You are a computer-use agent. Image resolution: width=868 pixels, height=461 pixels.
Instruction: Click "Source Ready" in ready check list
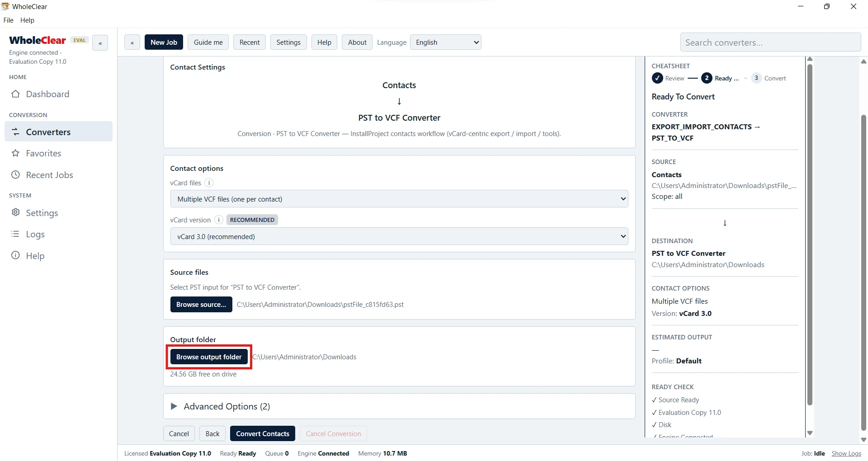pos(675,400)
